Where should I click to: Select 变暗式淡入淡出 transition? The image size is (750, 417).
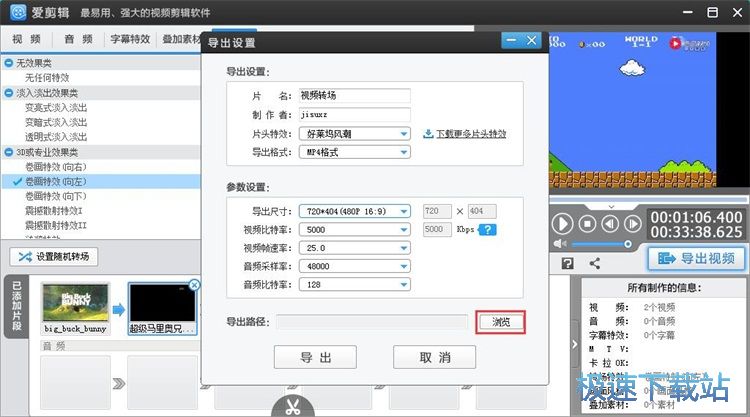(x=56, y=122)
